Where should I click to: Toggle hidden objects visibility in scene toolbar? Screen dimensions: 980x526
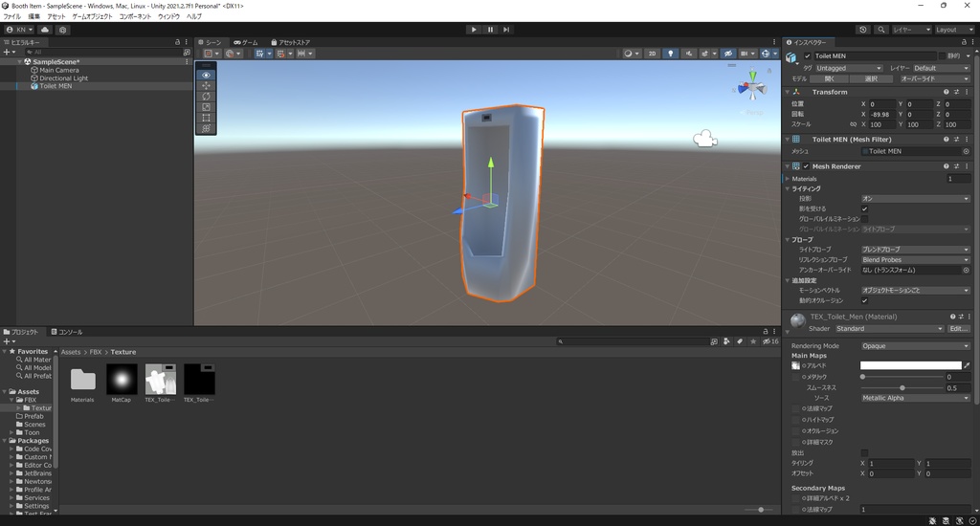point(728,54)
